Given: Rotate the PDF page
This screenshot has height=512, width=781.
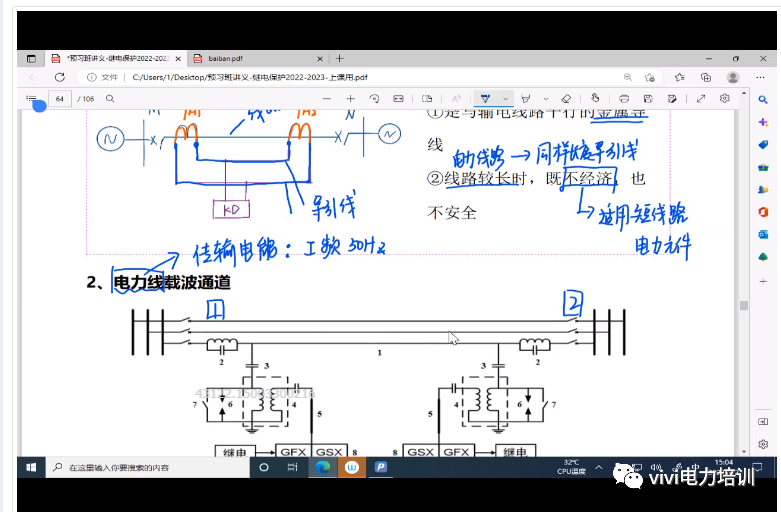Looking at the screenshot, I should (x=374, y=99).
